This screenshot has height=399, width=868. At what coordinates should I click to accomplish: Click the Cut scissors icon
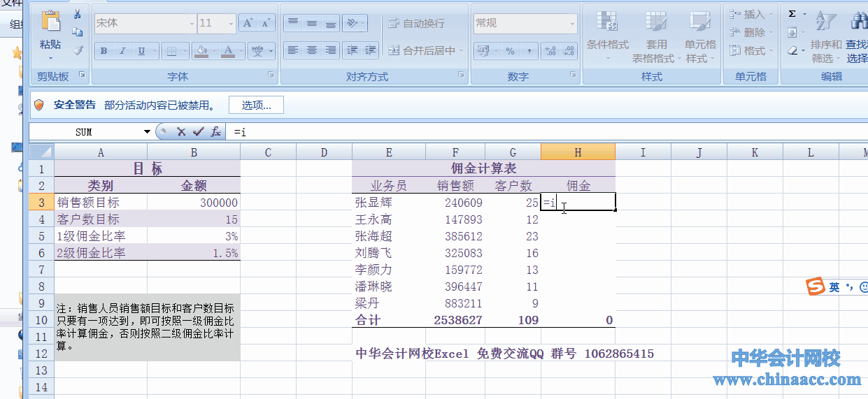tap(78, 15)
